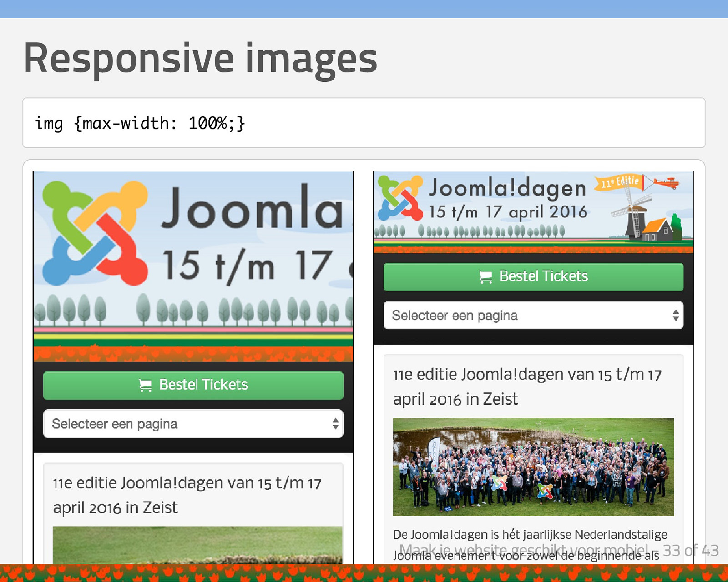
Task: Click '15 t/m 17 april 2016' in right banner
Action: pyautogui.click(x=508, y=212)
